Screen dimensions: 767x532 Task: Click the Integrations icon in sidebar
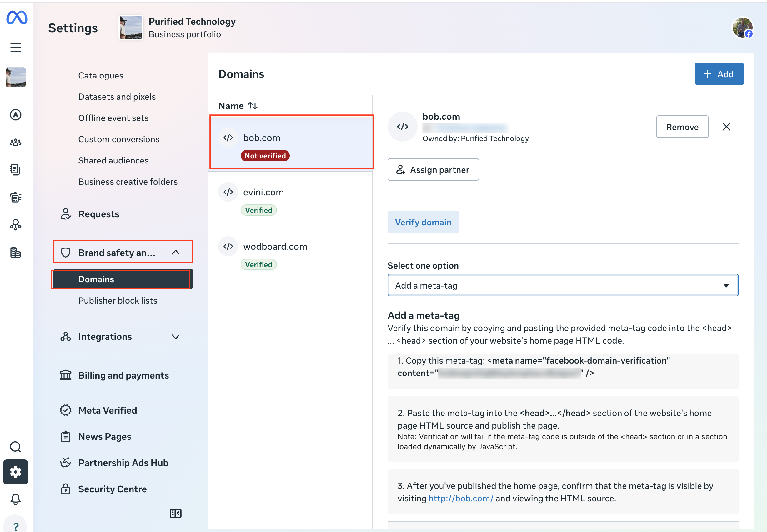click(x=66, y=337)
